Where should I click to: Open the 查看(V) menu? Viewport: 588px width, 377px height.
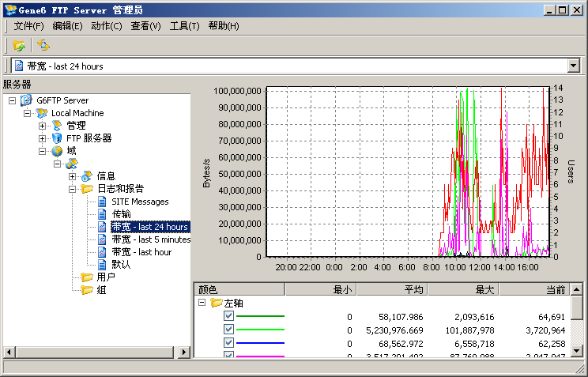pyautogui.click(x=146, y=26)
